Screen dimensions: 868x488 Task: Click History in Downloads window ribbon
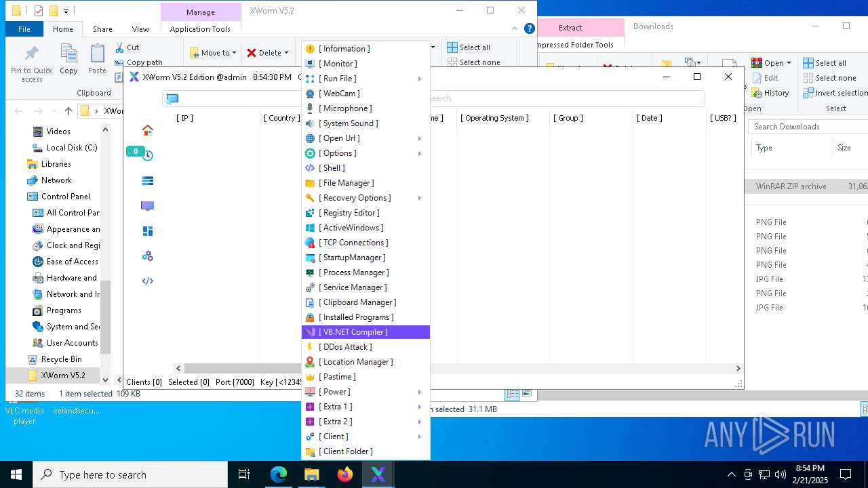click(x=770, y=93)
